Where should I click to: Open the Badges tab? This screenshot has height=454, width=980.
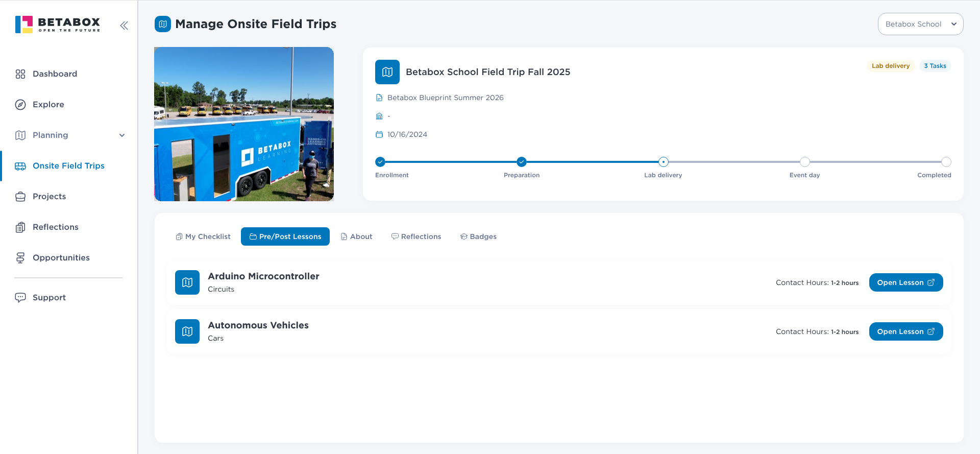pos(478,236)
